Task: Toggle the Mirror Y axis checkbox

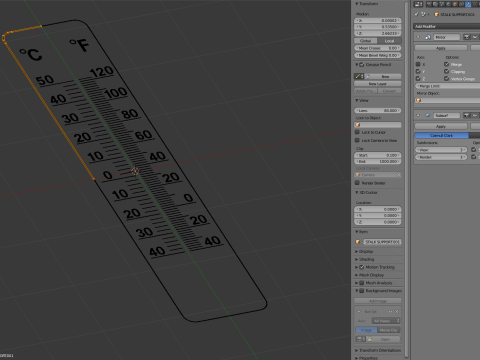Action: click(418, 71)
